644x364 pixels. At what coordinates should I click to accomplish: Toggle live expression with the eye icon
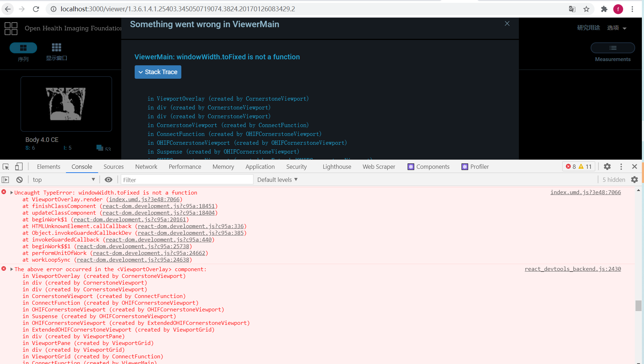pos(108,179)
